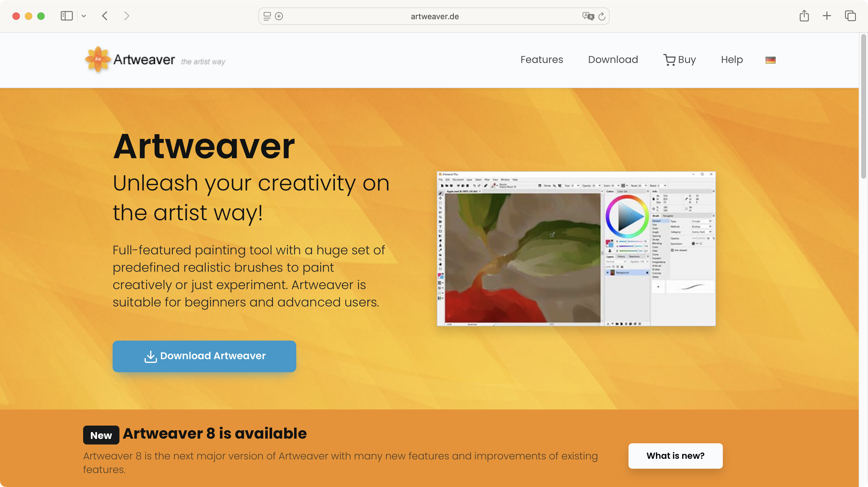Click the "the artist way" tagline text

click(x=203, y=62)
